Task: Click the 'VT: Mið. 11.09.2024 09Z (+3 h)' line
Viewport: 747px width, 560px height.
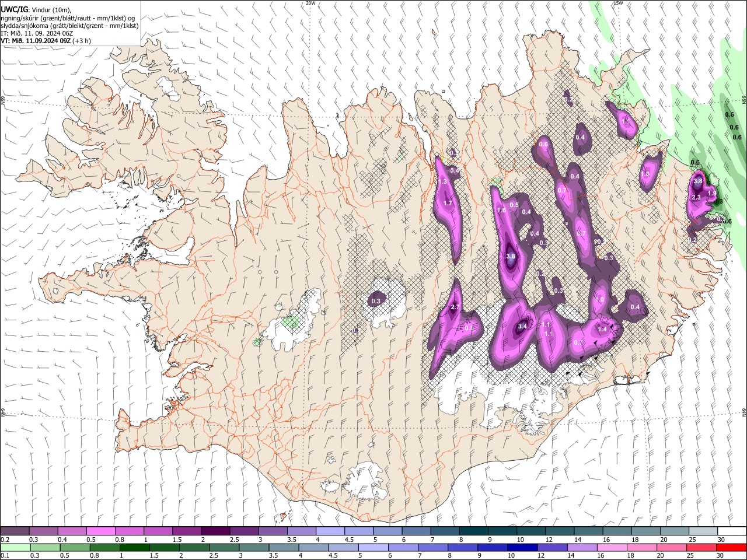Action: coord(44,41)
